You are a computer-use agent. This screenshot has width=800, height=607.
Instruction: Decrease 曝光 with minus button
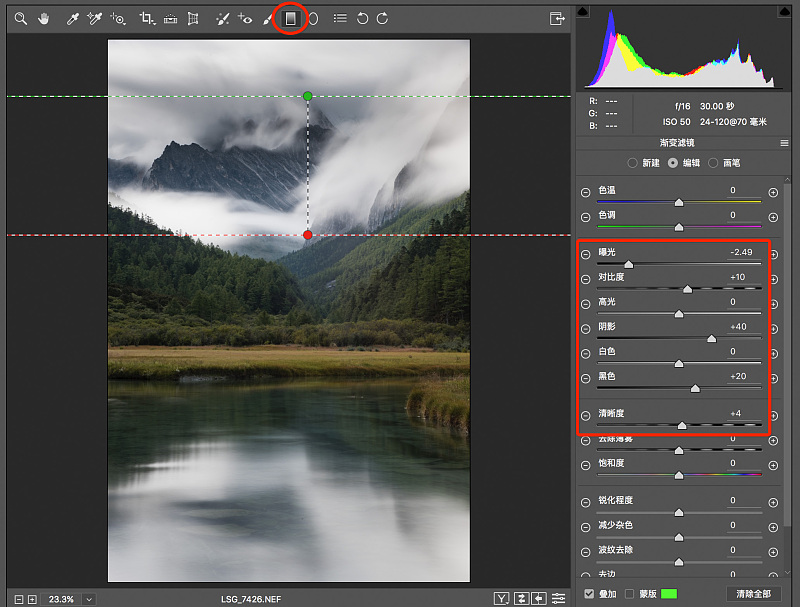(586, 255)
